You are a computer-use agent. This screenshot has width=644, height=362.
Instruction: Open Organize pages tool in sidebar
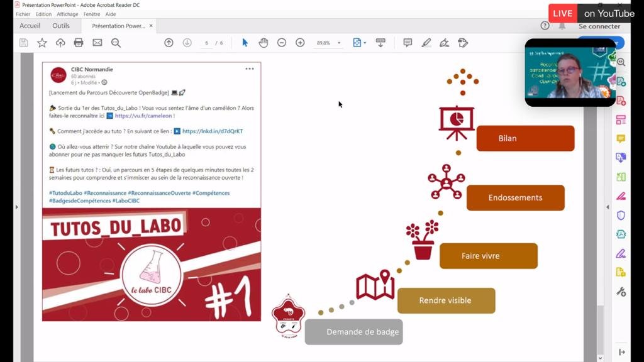coord(621,119)
